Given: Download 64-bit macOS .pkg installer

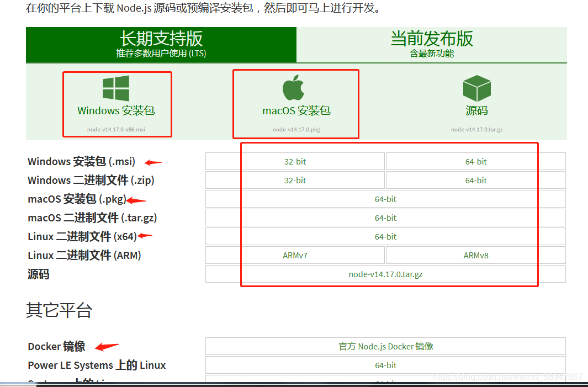Looking at the screenshot, I should click(x=385, y=199).
